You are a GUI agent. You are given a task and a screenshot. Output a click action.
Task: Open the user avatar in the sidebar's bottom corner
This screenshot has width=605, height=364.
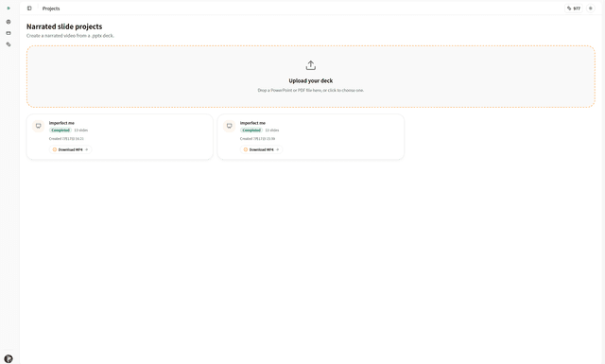click(x=9, y=358)
